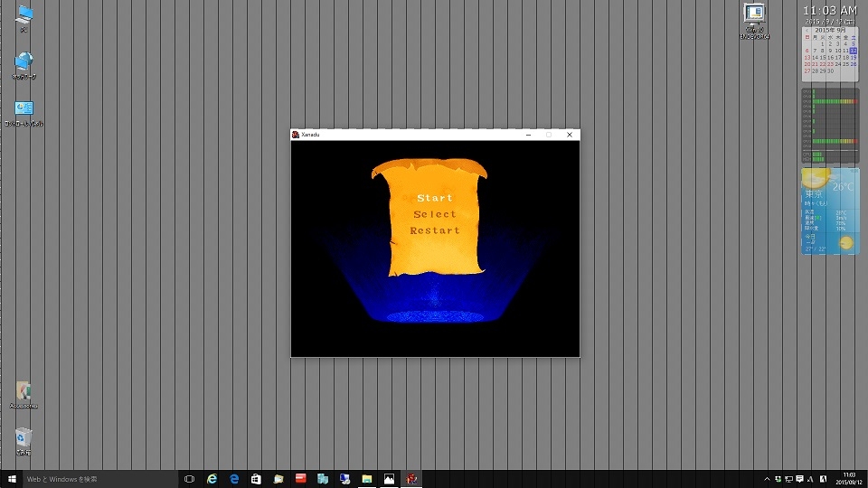Go to previous month in calendar gadget
Viewport: 868px width, 488px height.
point(807,31)
